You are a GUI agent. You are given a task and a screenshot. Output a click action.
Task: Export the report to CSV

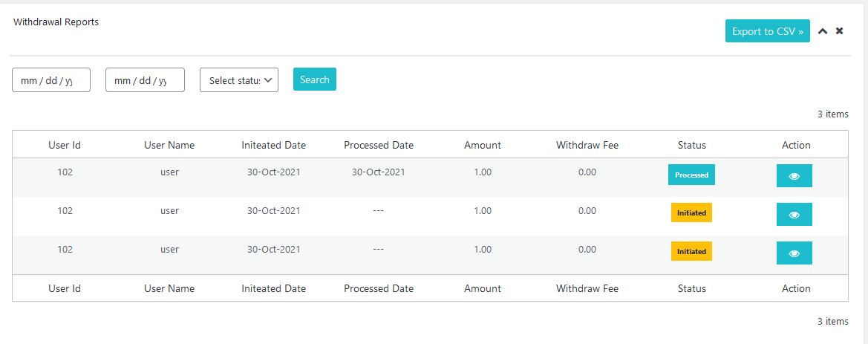[x=767, y=31]
